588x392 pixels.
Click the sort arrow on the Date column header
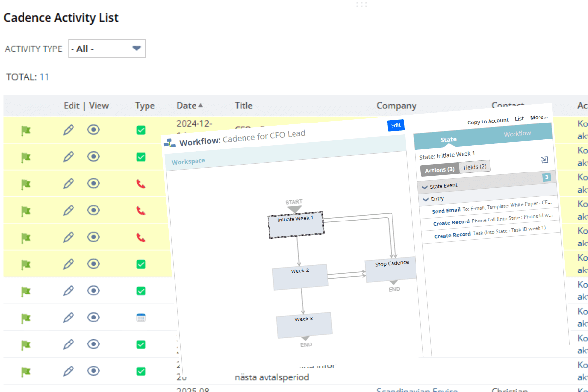[x=200, y=105]
